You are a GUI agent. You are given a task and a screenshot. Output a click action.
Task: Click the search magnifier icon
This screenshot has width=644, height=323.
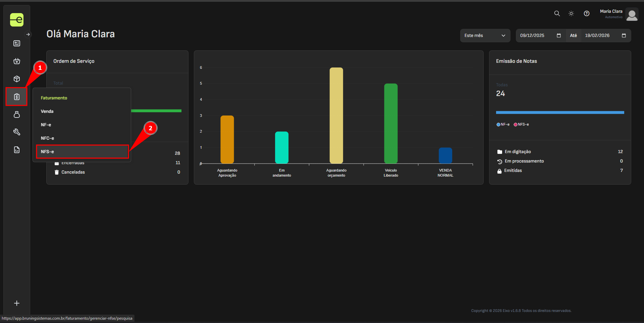pyautogui.click(x=557, y=13)
